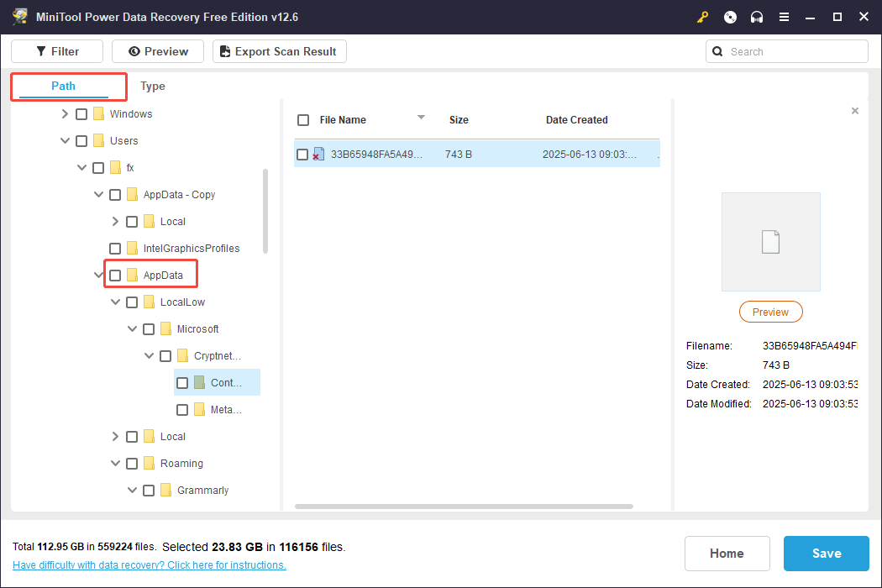Select the 33B65948FA5A49 file checkbox

303,154
